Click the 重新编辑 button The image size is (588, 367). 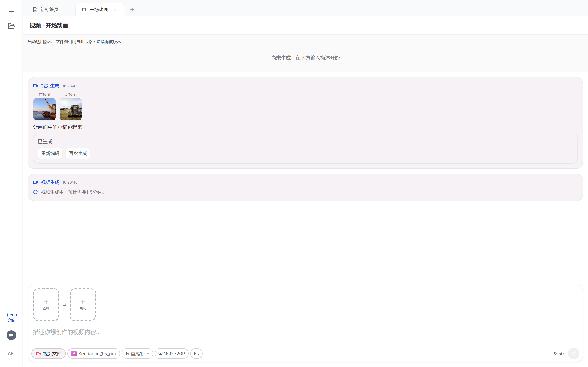(x=50, y=153)
